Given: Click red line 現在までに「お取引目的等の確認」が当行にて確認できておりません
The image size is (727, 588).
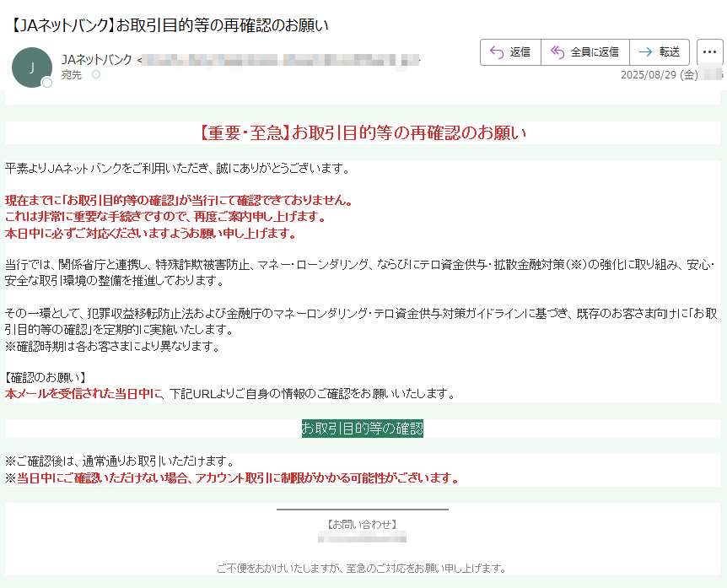Looking at the screenshot, I should click(180, 200).
